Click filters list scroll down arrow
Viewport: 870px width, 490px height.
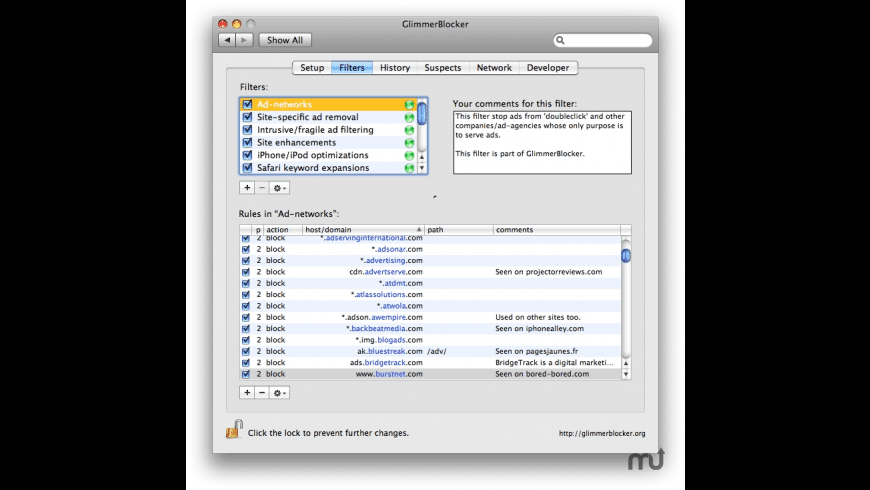[422, 168]
